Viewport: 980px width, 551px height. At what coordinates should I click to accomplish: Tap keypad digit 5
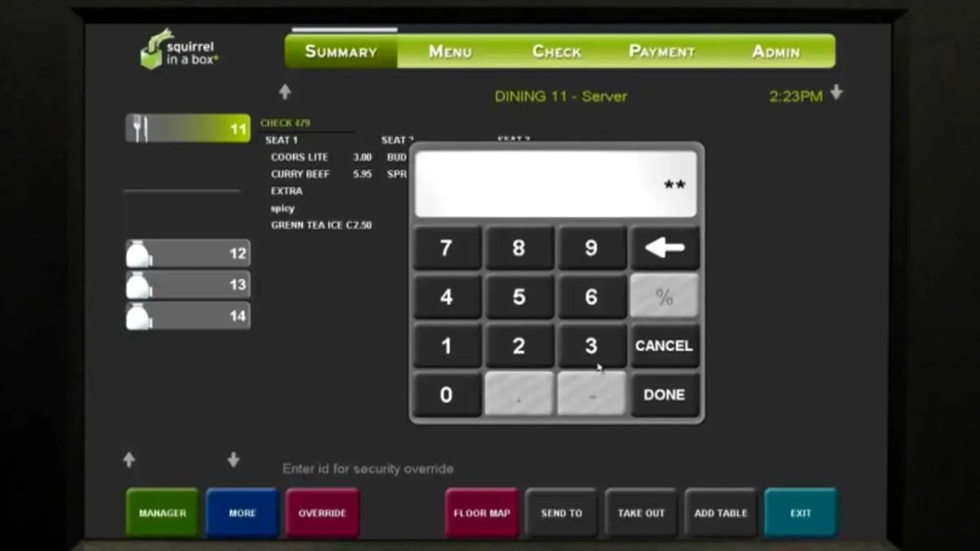point(519,297)
